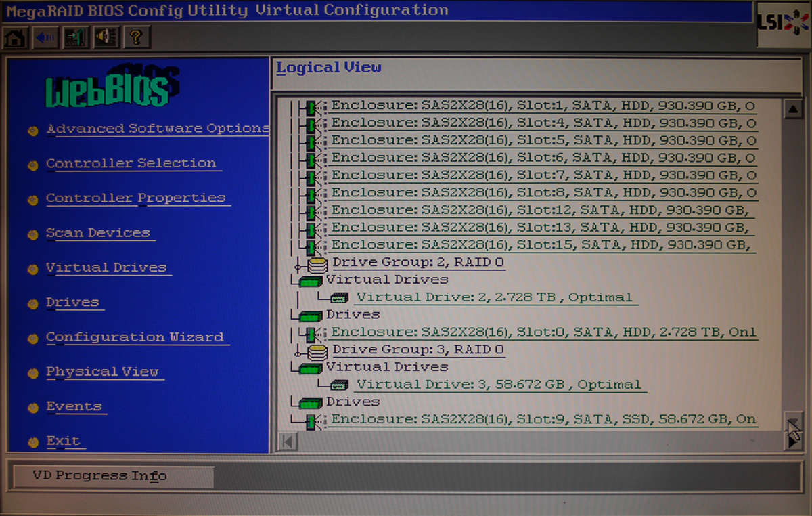Open help via the question mark icon

pyautogui.click(x=134, y=37)
